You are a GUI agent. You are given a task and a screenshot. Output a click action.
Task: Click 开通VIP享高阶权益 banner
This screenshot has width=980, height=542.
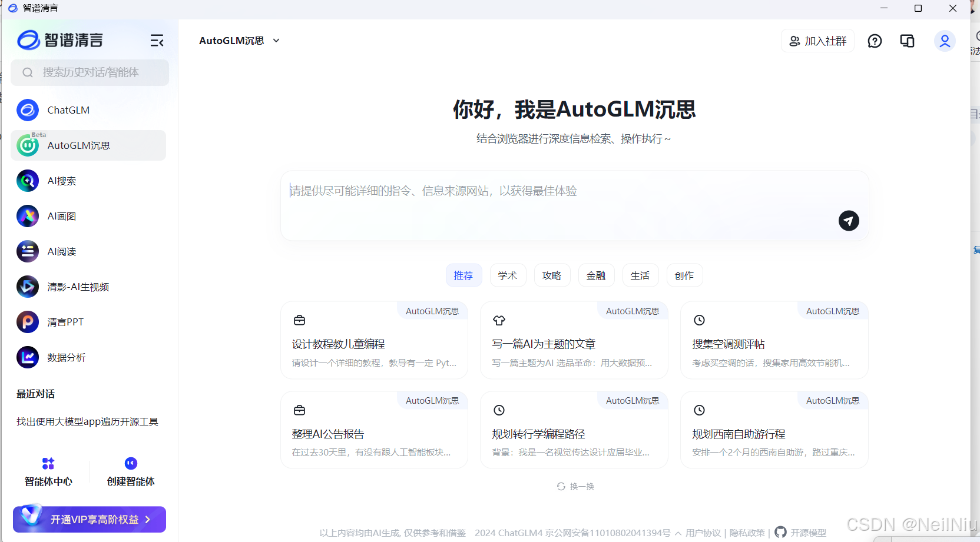(90, 519)
